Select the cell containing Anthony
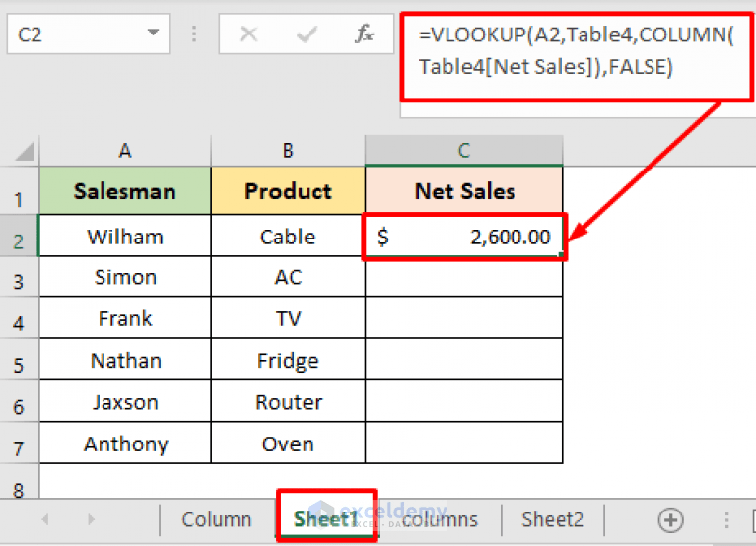The width and height of the screenshot is (756, 546). (125, 444)
